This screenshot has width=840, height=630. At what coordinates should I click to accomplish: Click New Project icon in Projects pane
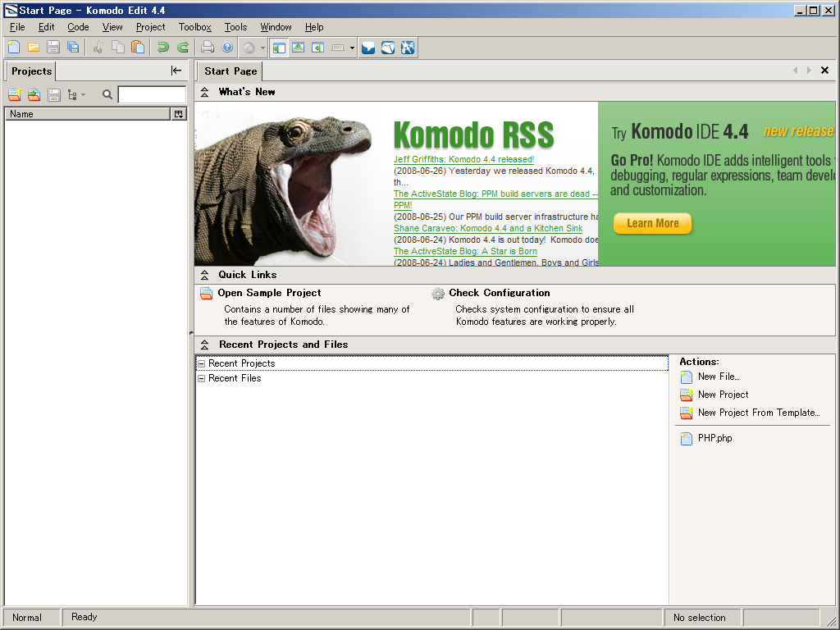tap(15, 95)
